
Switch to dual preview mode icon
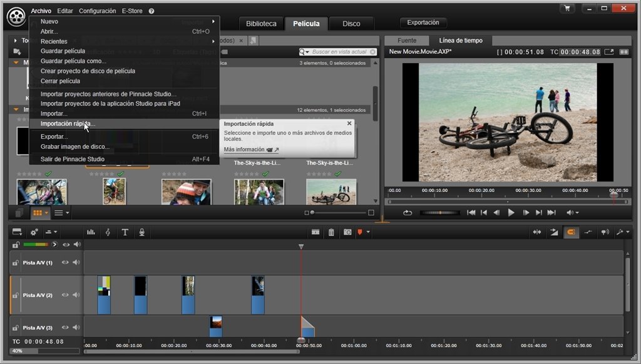pyautogui.click(x=624, y=52)
